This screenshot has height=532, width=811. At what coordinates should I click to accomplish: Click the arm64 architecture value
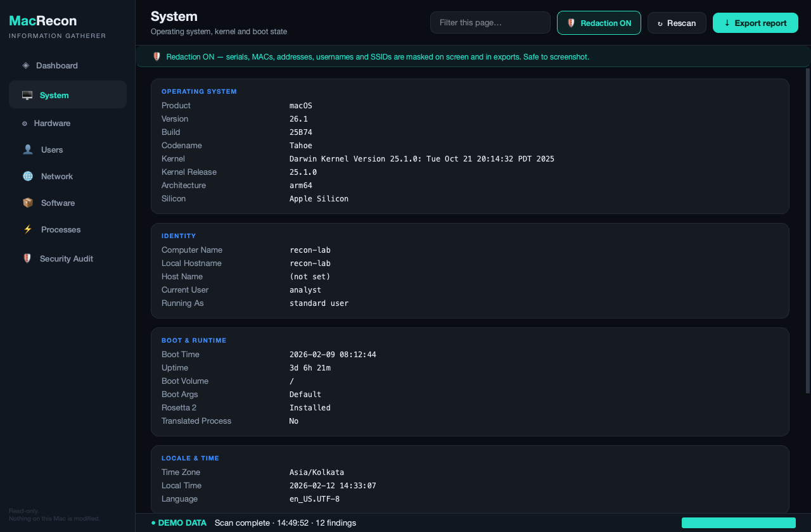(301, 185)
